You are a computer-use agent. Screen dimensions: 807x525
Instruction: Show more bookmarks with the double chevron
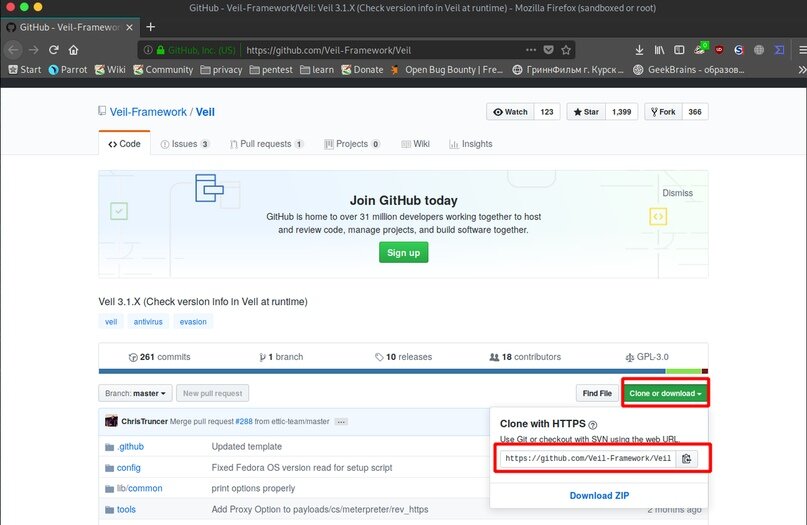[x=801, y=69]
